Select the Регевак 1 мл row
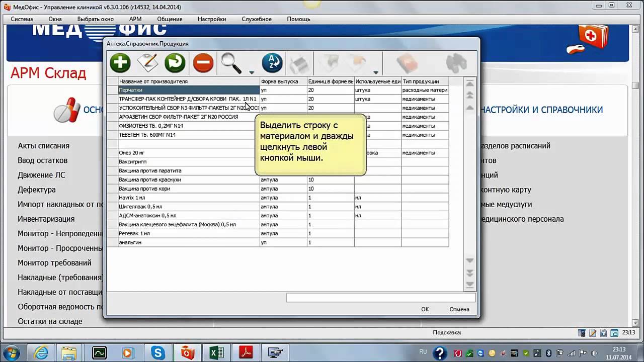The image size is (644, 362). click(278, 233)
